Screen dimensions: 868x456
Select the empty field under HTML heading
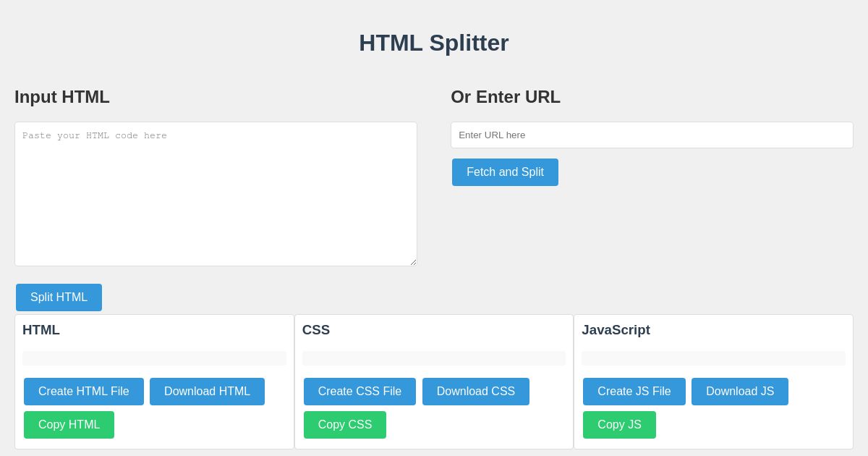(x=154, y=358)
